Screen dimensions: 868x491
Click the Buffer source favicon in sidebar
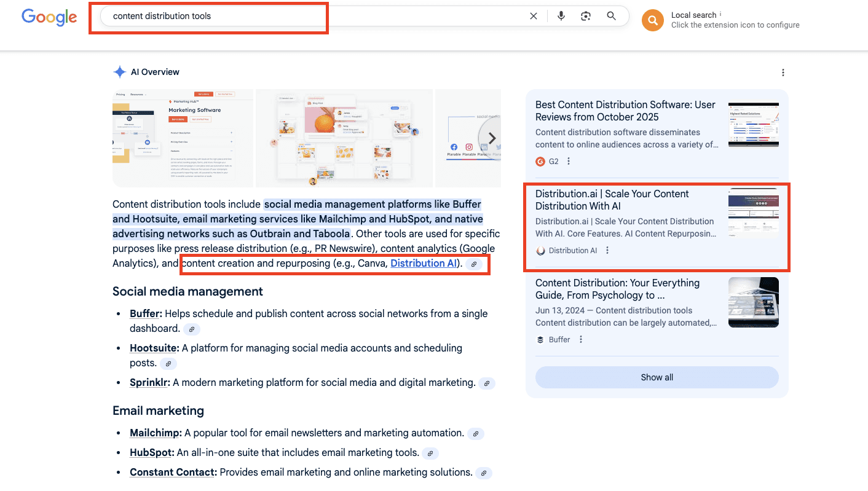click(x=540, y=340)
